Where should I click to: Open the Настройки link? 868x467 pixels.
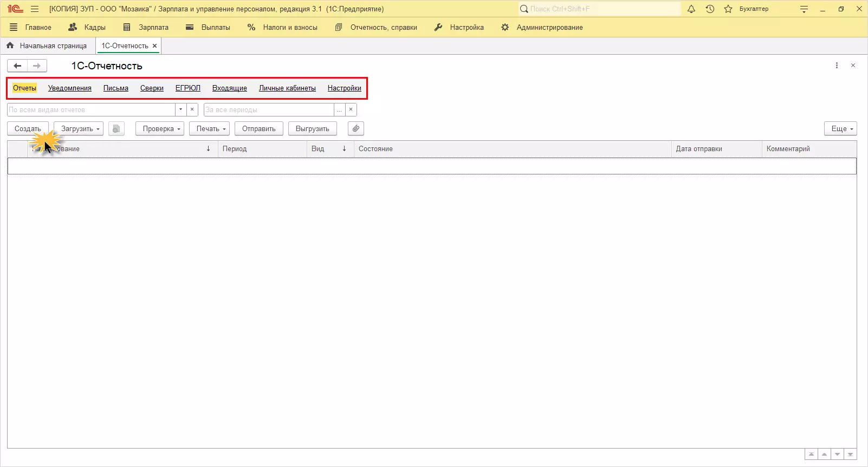[x=345, y=88]
